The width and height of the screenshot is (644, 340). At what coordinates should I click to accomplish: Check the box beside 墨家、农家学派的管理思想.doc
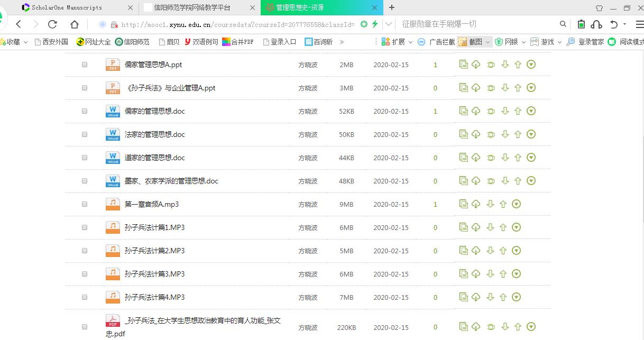[84, 181]
